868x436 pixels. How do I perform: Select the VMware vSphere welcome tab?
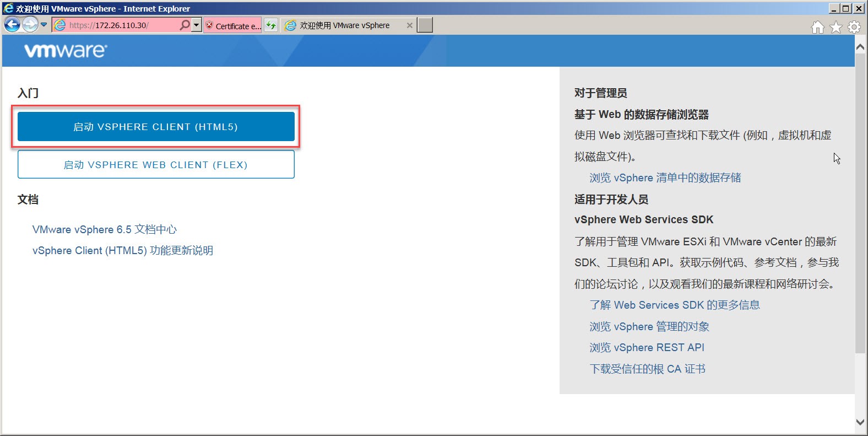coord(344,25)
